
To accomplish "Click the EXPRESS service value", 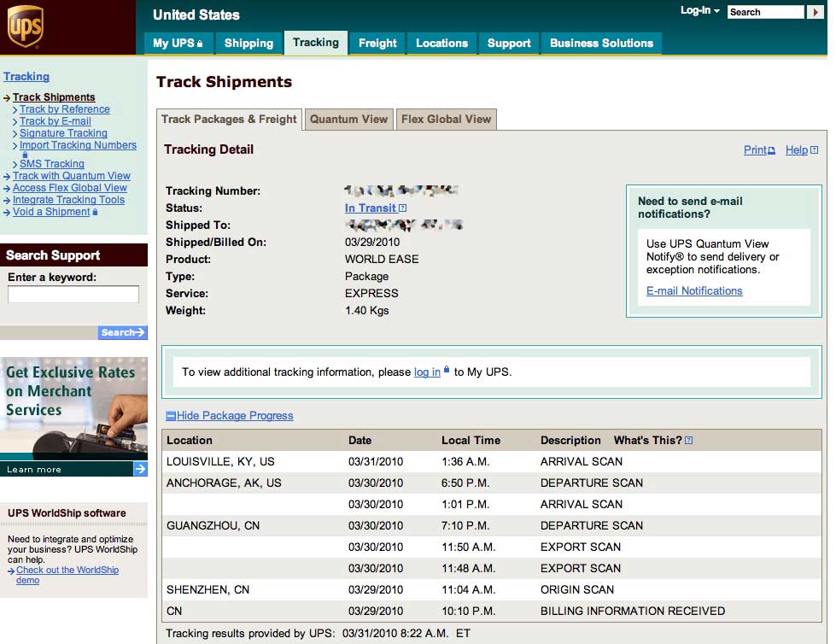I will click(x=371, y=293).
